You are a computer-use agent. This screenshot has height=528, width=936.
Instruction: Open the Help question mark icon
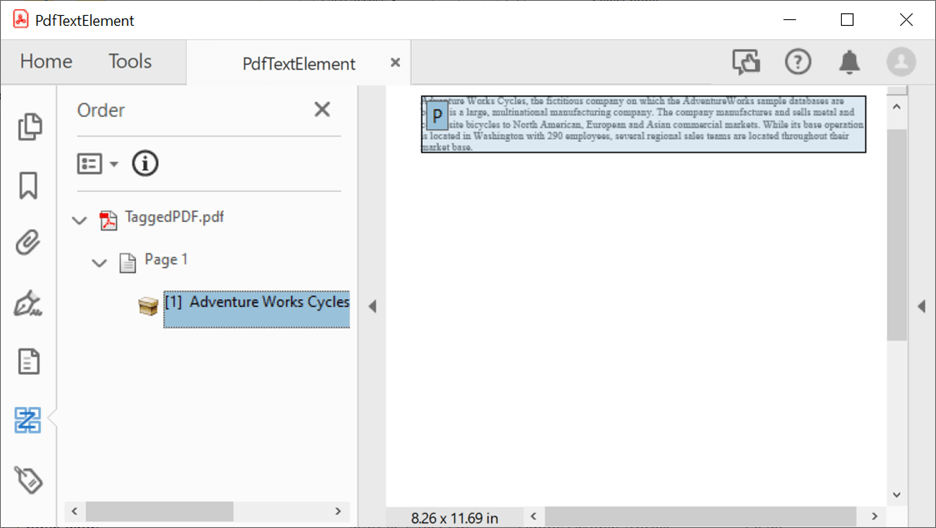pyautogui.click(x=798, y=62)
